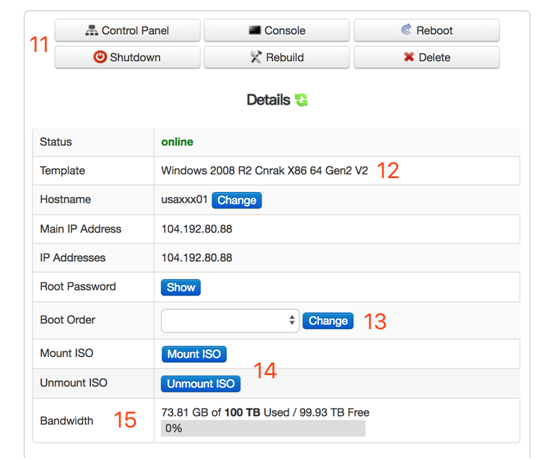The width and height of the screenshot is (557, 460).
Task: Apply the Boot Order change
Action: [x=328, y=321]
